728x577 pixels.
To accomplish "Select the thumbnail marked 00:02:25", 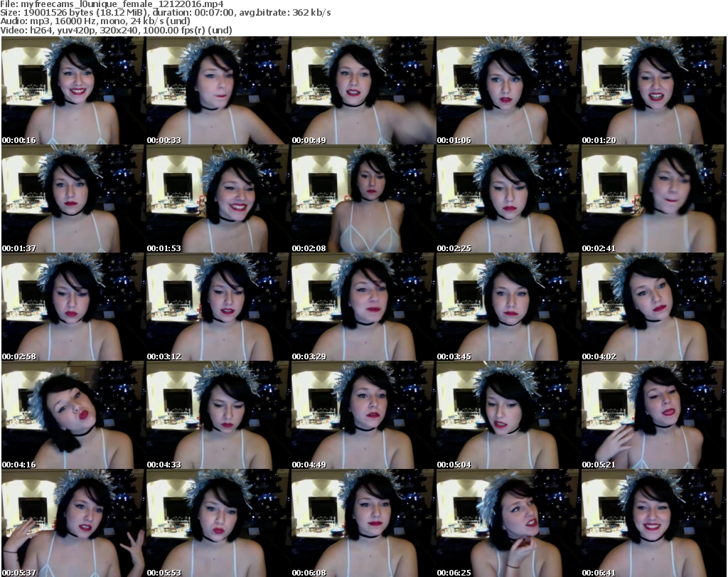I will coord(508,198).
